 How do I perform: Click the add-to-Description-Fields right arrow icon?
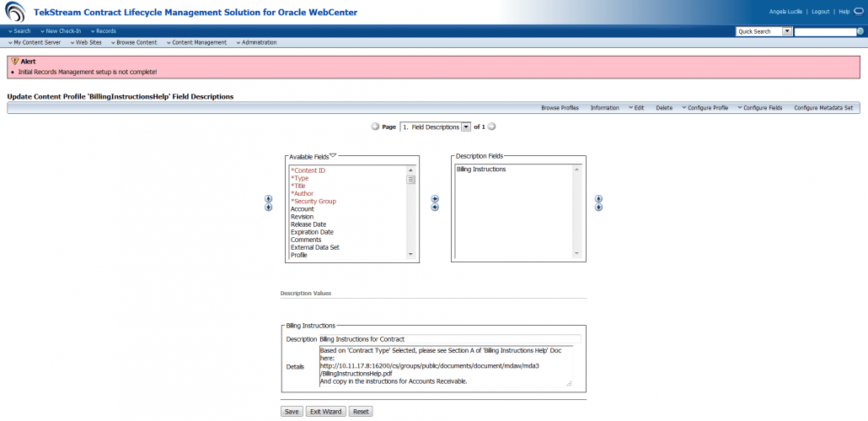435,200
